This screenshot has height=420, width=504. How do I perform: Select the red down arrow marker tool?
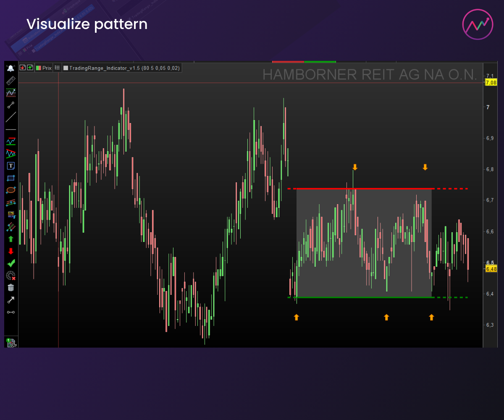(11, 251)
